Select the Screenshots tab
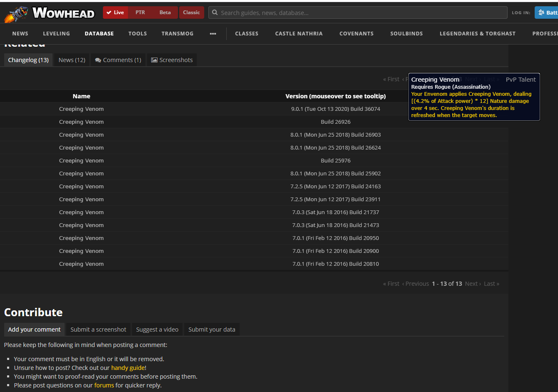 (172, 60)
